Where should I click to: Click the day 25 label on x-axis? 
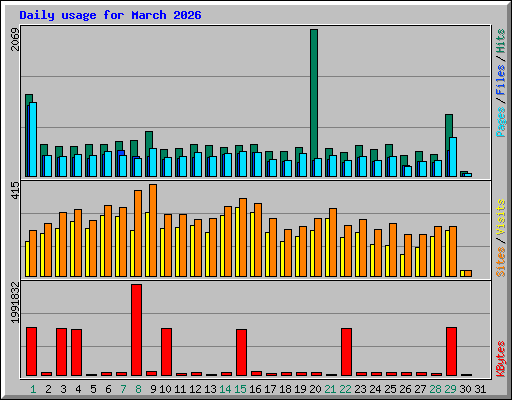(390, 389)
